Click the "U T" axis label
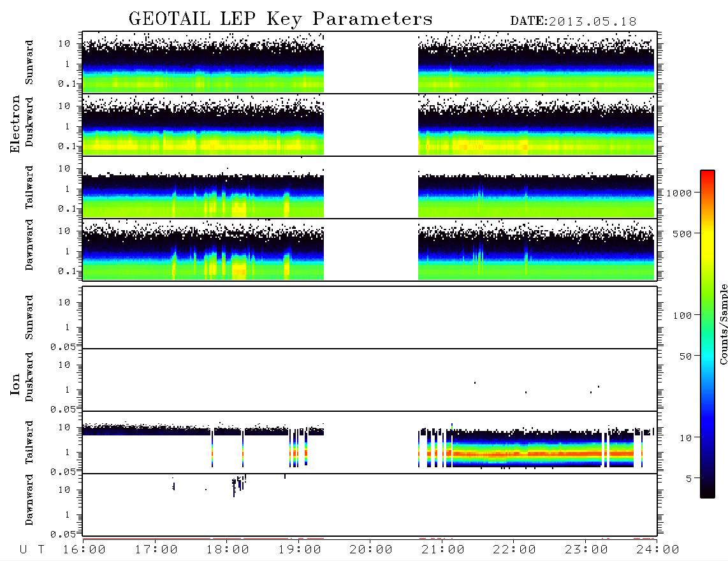Viewport: 728px width, 561px height. tap(33, 550)
